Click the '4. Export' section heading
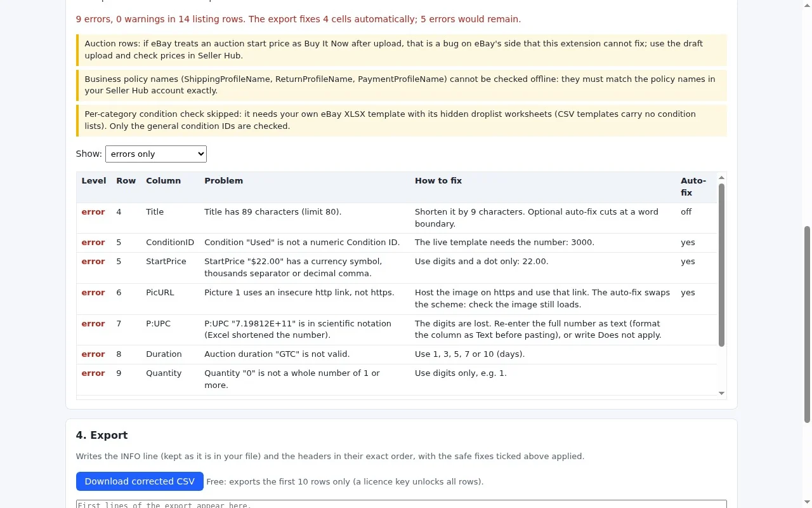812x508 pixels. [x=101, y=435]
